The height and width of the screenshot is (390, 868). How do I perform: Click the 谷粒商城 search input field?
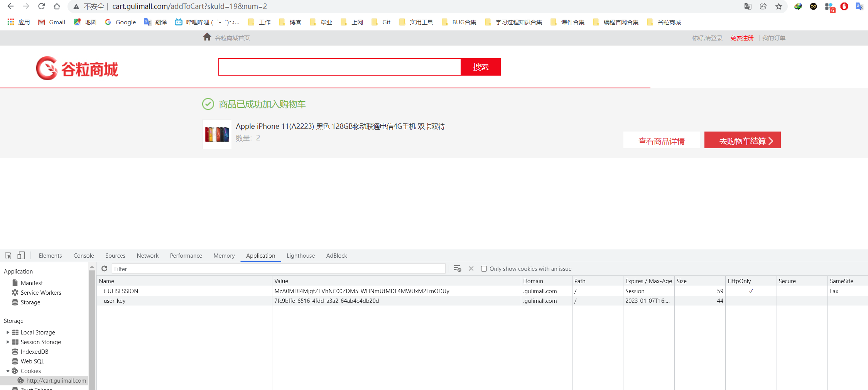(339, 67)
